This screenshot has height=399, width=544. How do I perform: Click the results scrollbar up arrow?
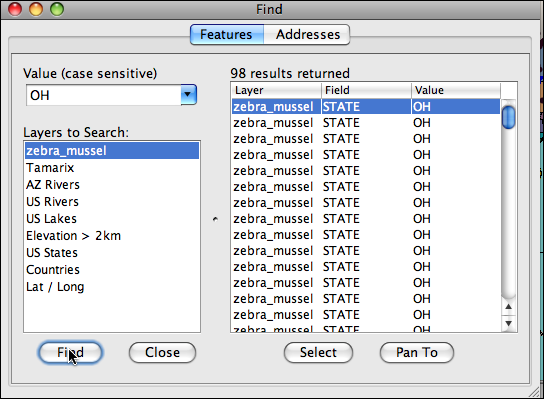point(509,307)
